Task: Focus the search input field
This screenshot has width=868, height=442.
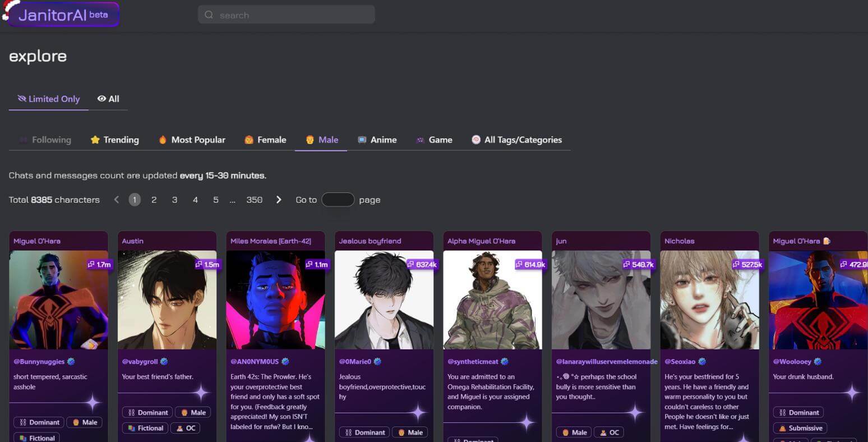Action: click(287, 15)
